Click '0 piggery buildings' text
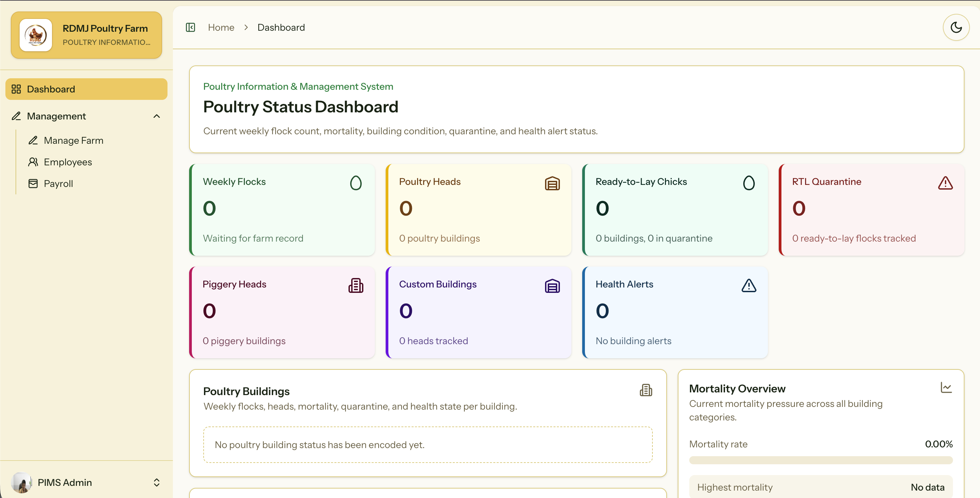Viewport: 980px width, 498px height. 244,341
